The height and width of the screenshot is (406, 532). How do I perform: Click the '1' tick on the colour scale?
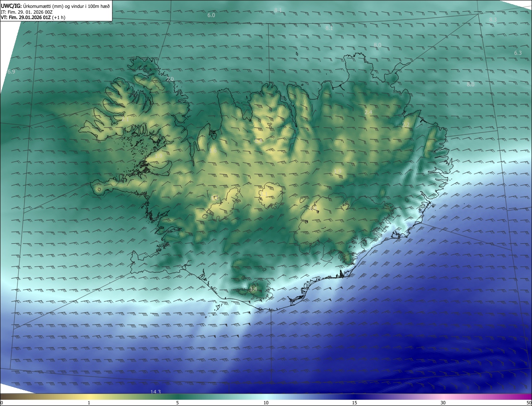click(x=89, y=403)
